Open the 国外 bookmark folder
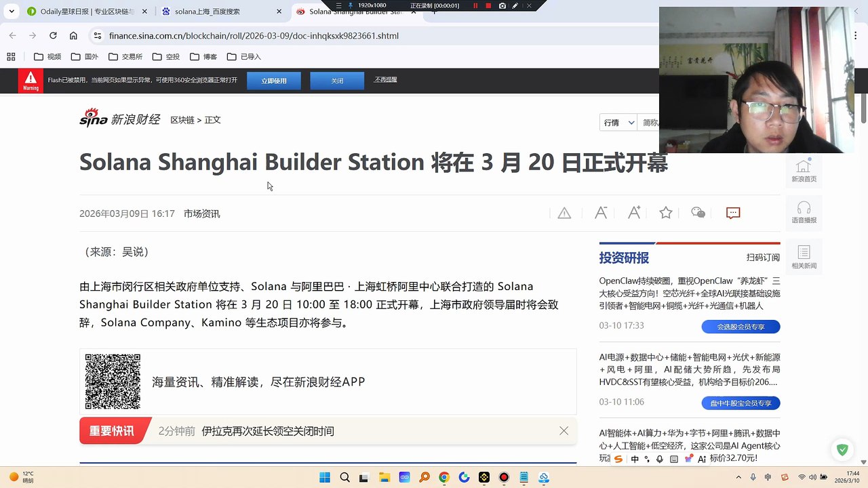 pos(85,57)
